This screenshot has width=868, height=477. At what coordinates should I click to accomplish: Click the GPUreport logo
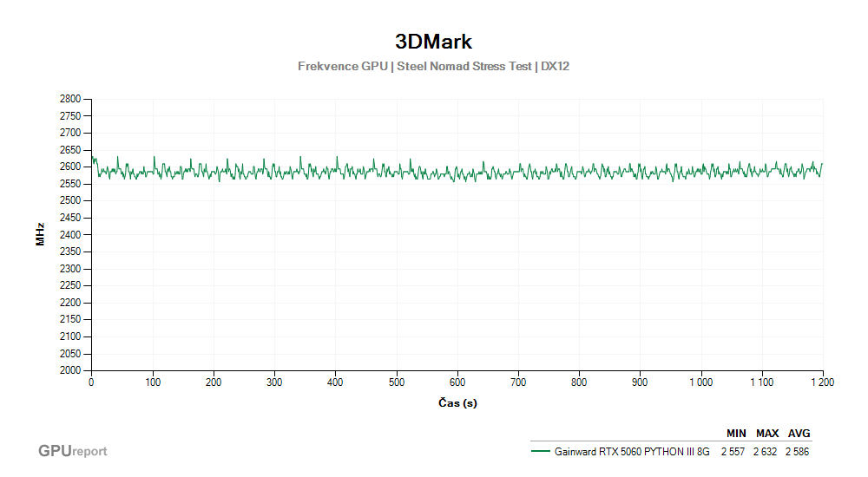[73, 451]
